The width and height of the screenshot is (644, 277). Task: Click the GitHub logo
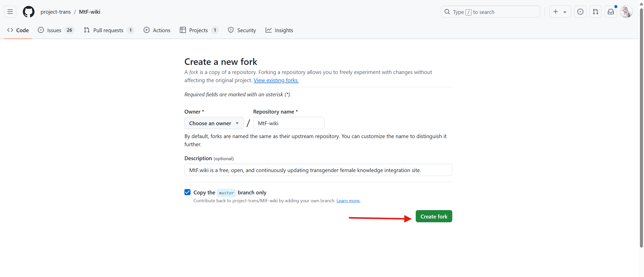pyautogui.click(x=28, y=12)
